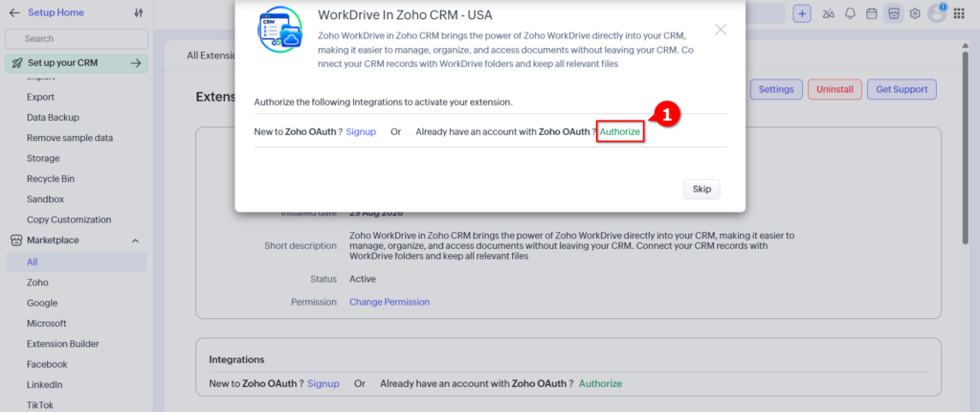The image size is (980, 412).
Task: Open the settings gear icon
Action: (915, 13)
